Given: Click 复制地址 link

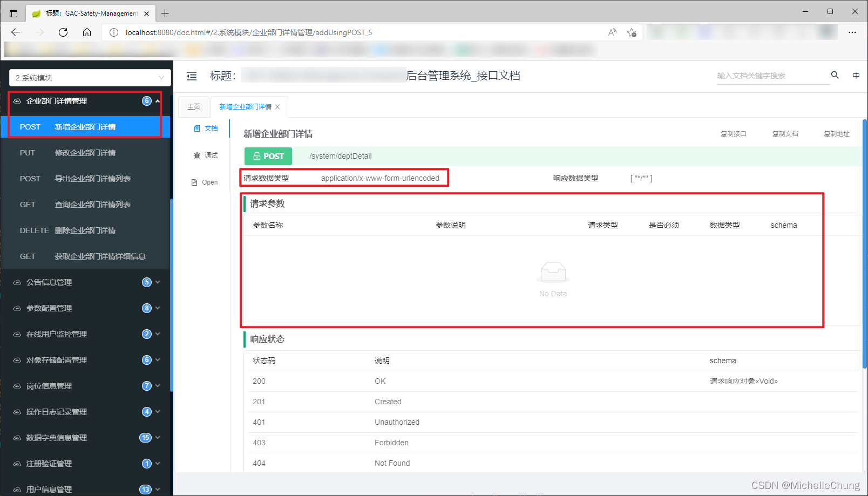Looking at the screenshot, I should (836, 134).
